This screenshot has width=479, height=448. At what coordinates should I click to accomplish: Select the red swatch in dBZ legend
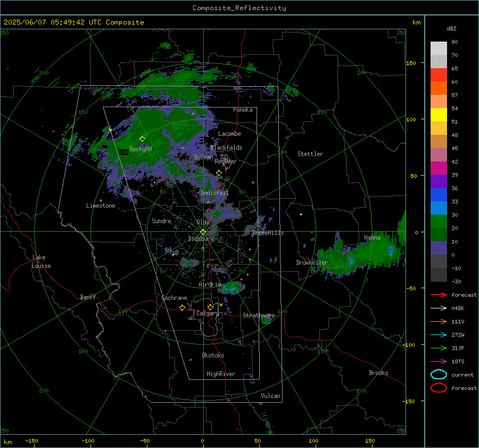pos(439,75)
